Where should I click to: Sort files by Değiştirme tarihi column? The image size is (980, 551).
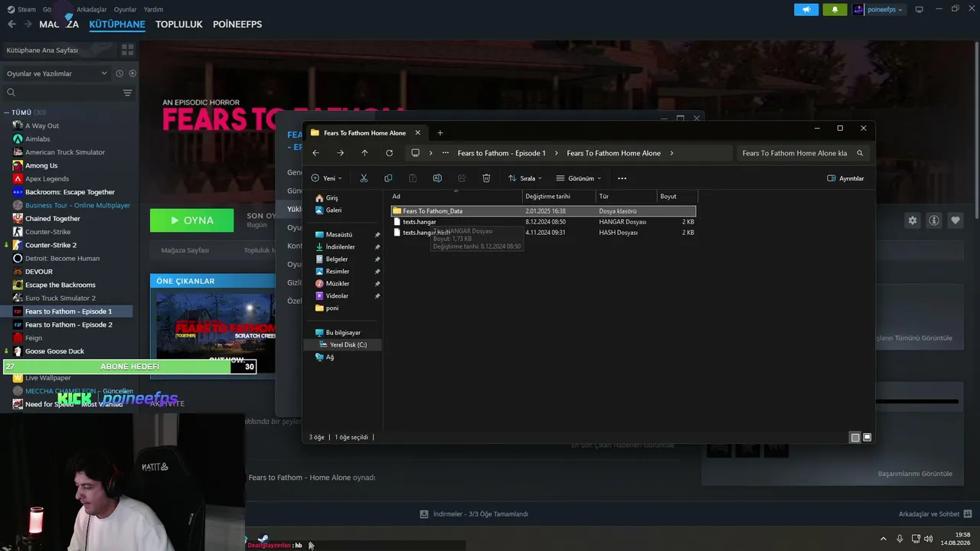click(559, 197)
